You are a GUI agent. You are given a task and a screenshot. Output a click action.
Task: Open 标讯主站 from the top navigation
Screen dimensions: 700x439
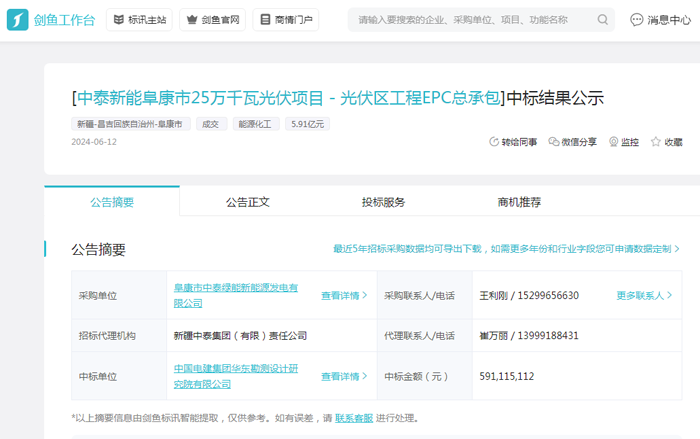click(x=139, y=20)
